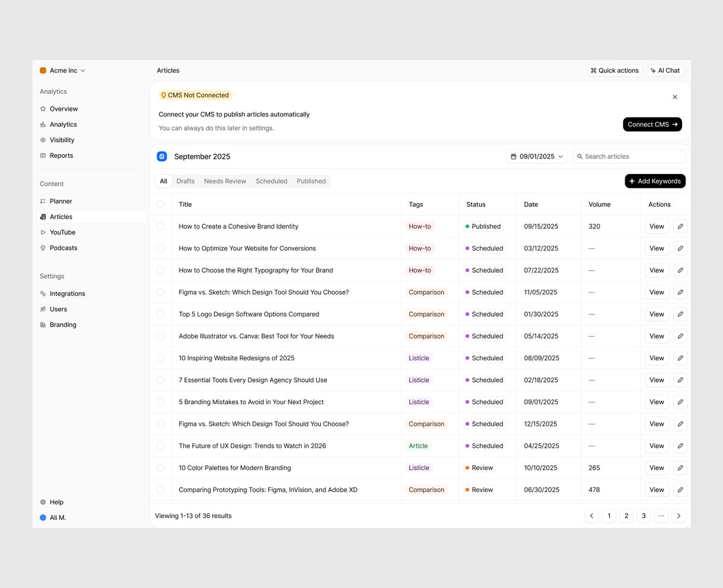Click the blue September 2025 document icon
The width and height of the screenshot is (723, 588).
pyautogui.click(x=162, y=157)
